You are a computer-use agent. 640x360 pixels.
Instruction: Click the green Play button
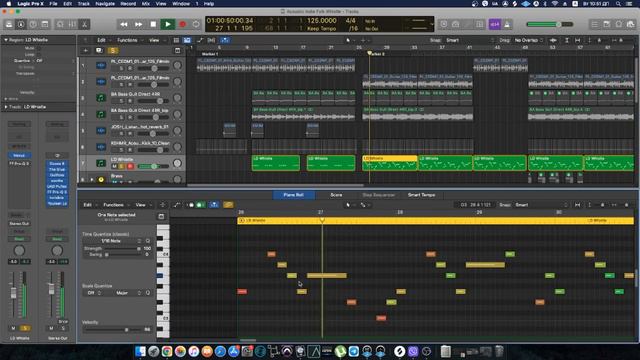(x=168, y=24)
